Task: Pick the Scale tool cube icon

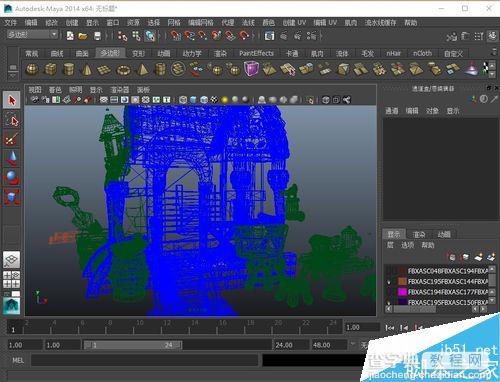Action: coord(12,197)
